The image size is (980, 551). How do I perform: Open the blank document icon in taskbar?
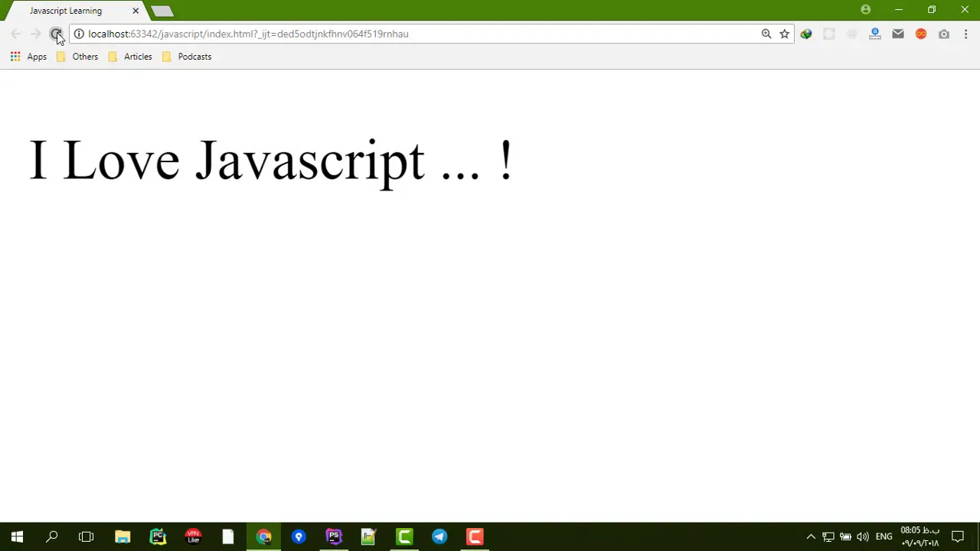click(x=228, y=536)
